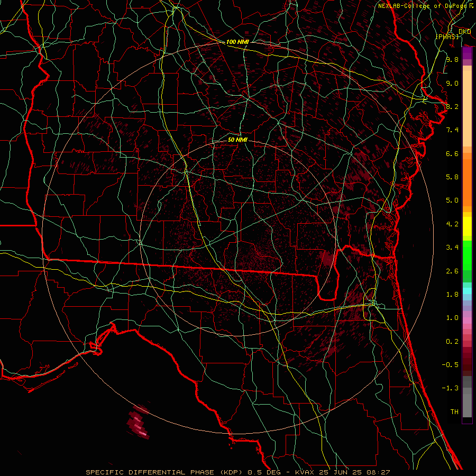Click the 7.4 legend value
Viewport: 476px width, 476px height.
click(x=452, y=130)
